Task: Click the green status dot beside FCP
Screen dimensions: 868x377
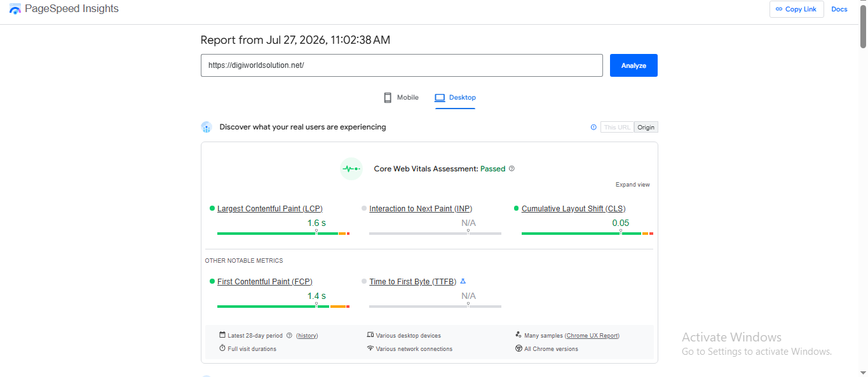Action: click(212, 281)
